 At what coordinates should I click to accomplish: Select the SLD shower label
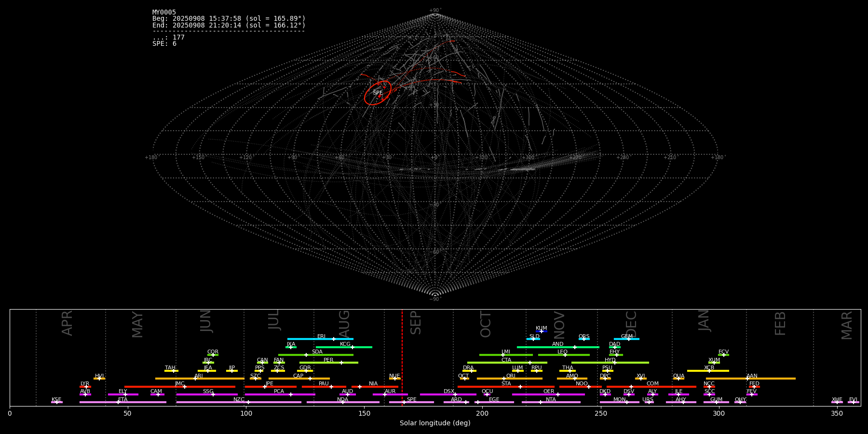pos(534,337)
